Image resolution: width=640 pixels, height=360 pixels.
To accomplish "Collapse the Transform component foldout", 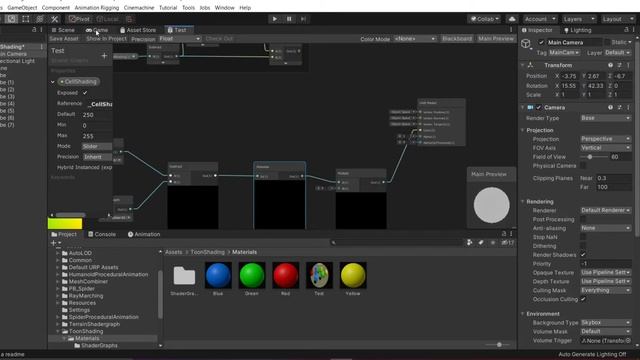I will pos(522,65).
